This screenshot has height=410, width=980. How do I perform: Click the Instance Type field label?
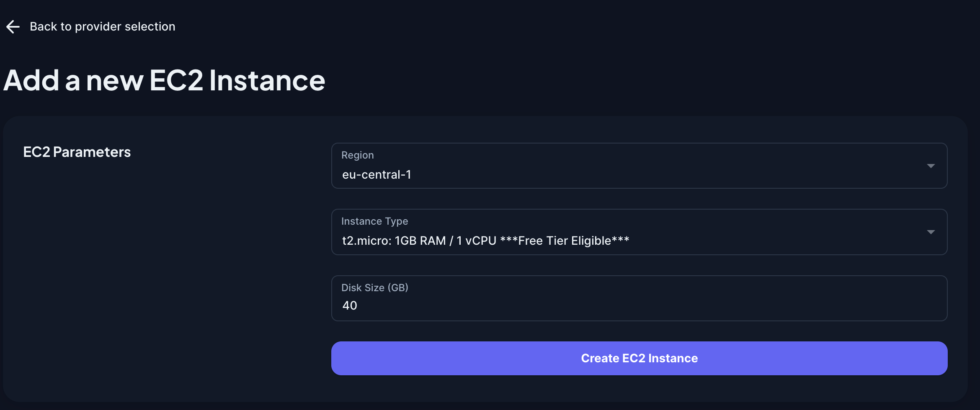click(374, 221)
